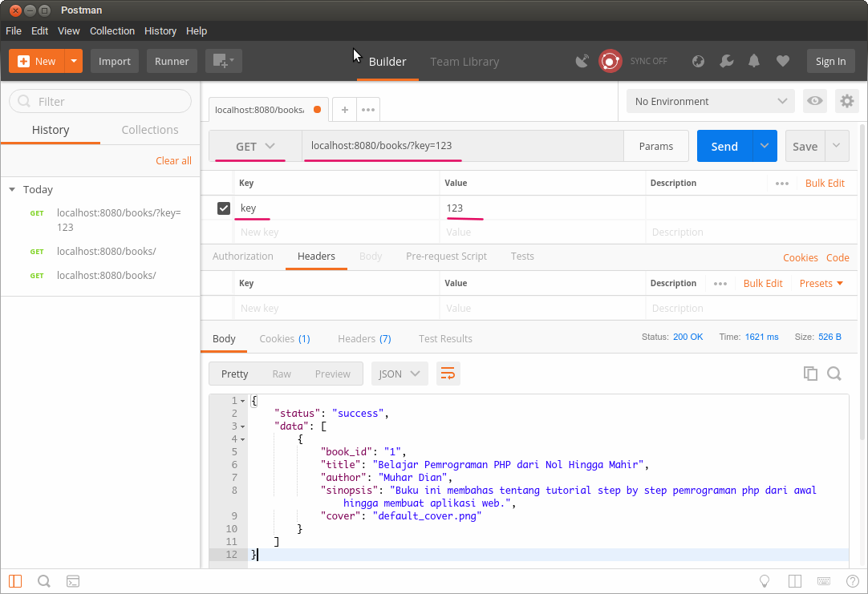Open settings via the wrench icon
The width and height of the screenshot is (868, 594).
(x=726, y=61)
